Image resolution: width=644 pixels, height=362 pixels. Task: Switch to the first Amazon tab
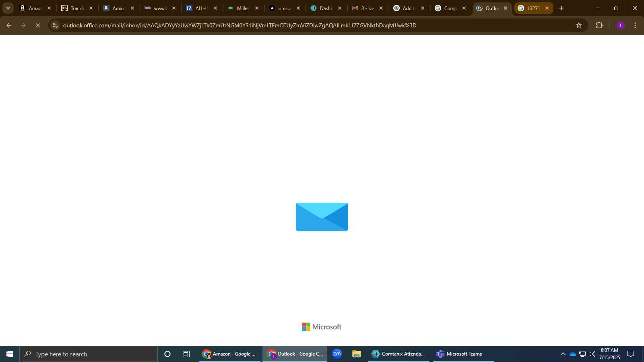35,8
